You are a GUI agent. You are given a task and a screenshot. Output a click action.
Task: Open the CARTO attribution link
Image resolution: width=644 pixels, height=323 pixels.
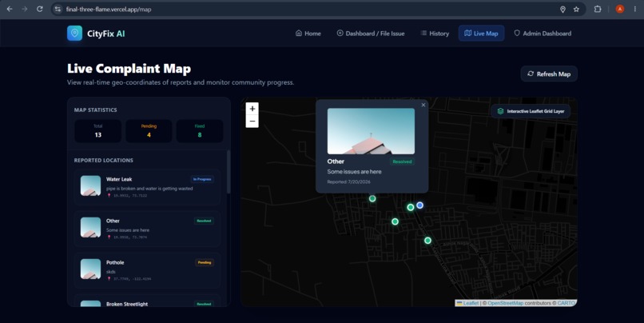[x=566, y=303]
